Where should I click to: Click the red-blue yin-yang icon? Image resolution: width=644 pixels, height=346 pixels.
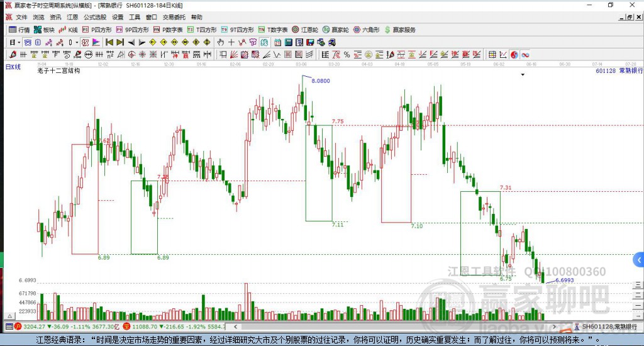(x=514, y=54)
